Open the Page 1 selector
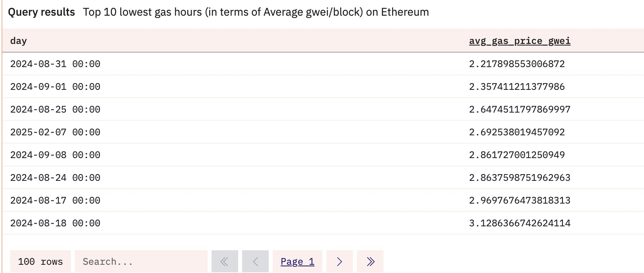The height and width of the screenshot is (273, 644). (x=297, y=262)
